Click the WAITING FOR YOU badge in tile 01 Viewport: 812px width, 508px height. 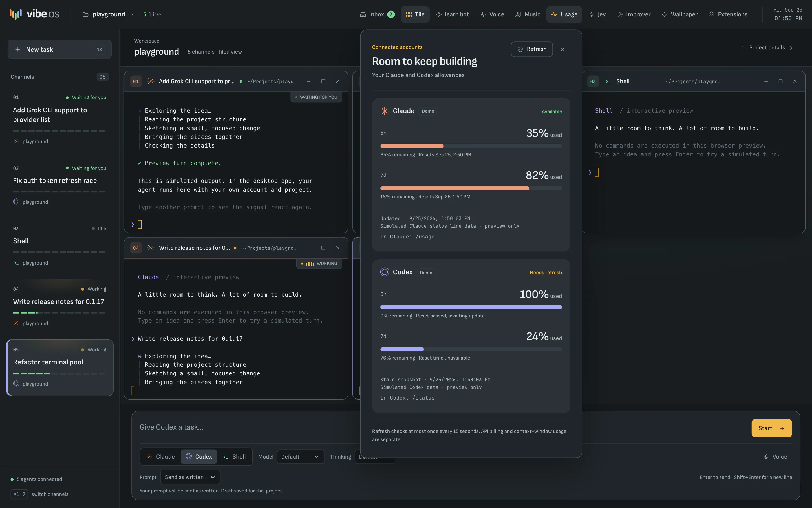point(316,97)
